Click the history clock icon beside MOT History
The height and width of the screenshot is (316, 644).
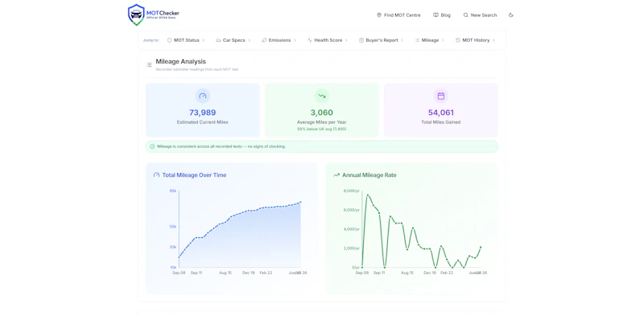coord(458,40)
